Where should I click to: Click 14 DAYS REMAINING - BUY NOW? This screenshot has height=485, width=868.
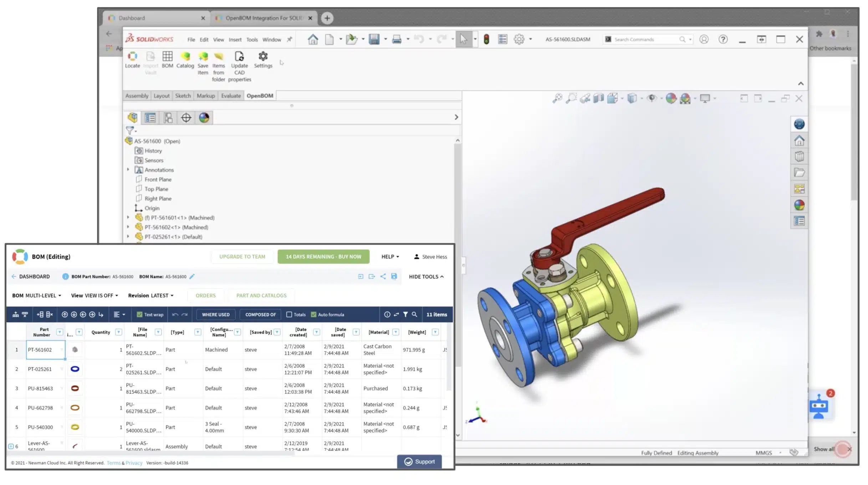(x=323, y=257)
